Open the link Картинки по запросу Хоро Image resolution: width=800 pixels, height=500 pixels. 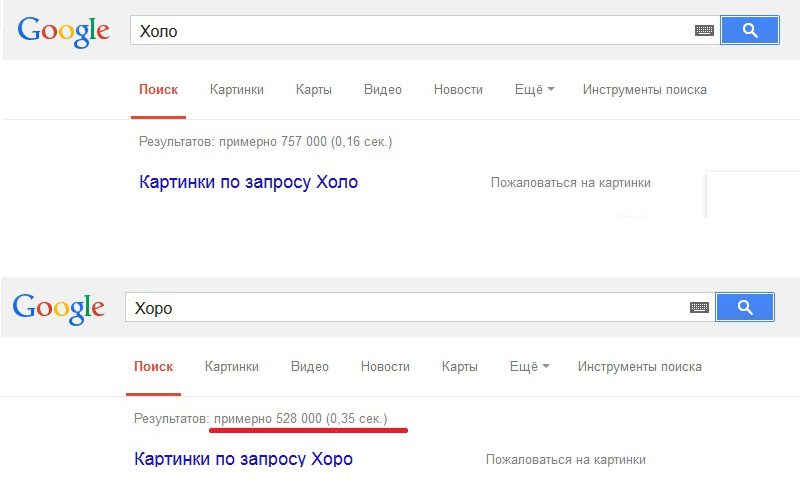pos(243,459)
